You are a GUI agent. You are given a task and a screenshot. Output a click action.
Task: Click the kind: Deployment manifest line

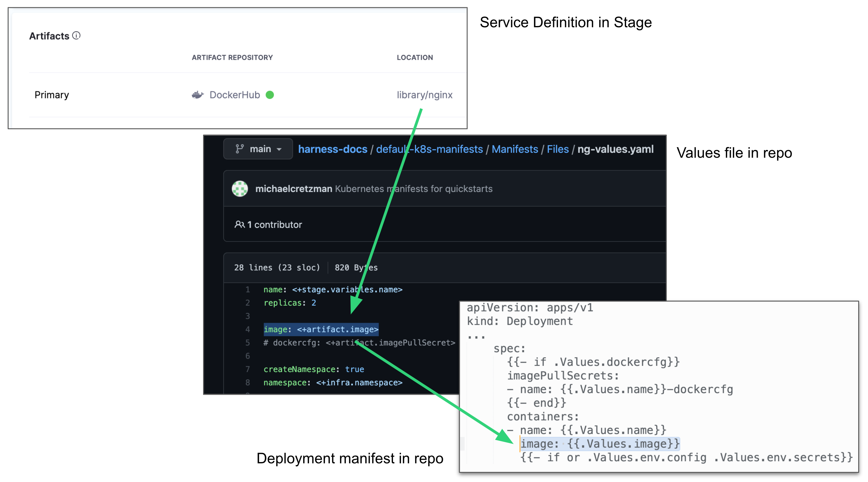519,321
